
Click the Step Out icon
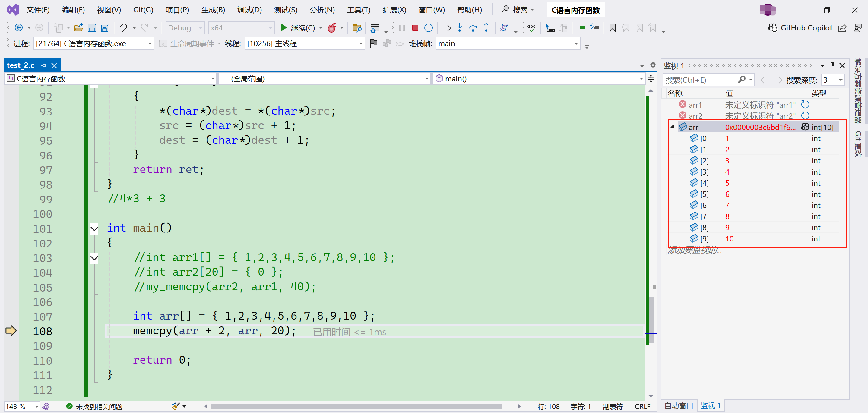coord(486,28)
